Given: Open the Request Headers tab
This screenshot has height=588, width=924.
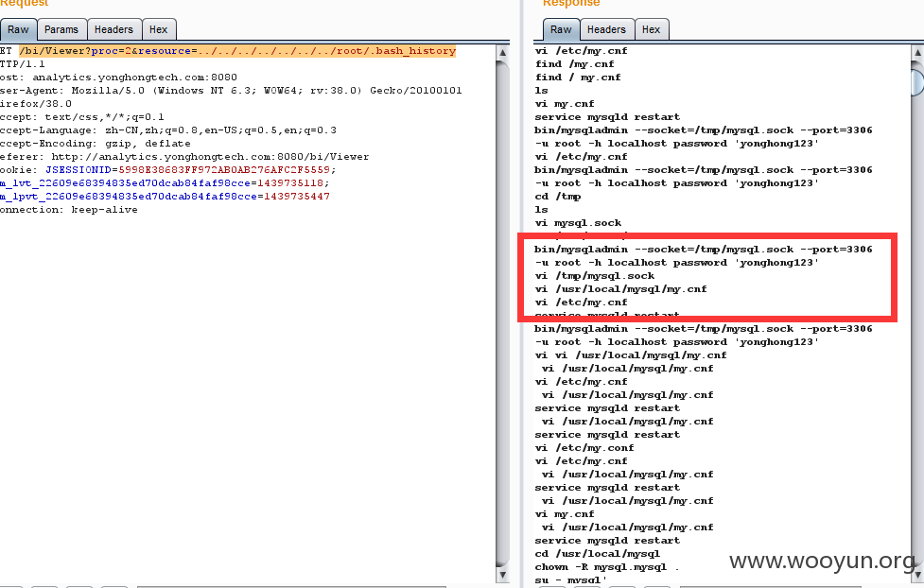Looking at the screenshot, I should (x=113, y=29).
